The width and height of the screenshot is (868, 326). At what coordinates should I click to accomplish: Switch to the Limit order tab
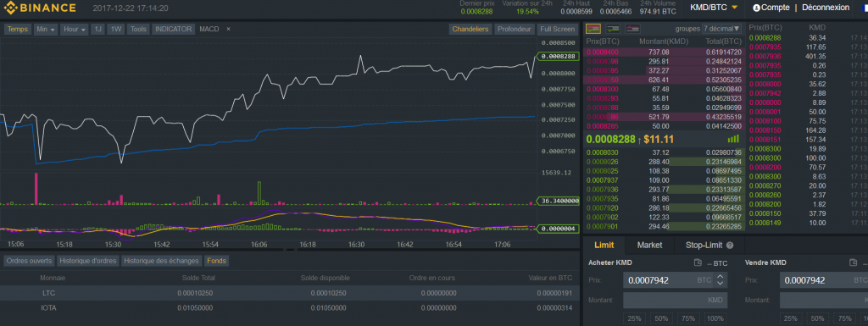point(604,245)
